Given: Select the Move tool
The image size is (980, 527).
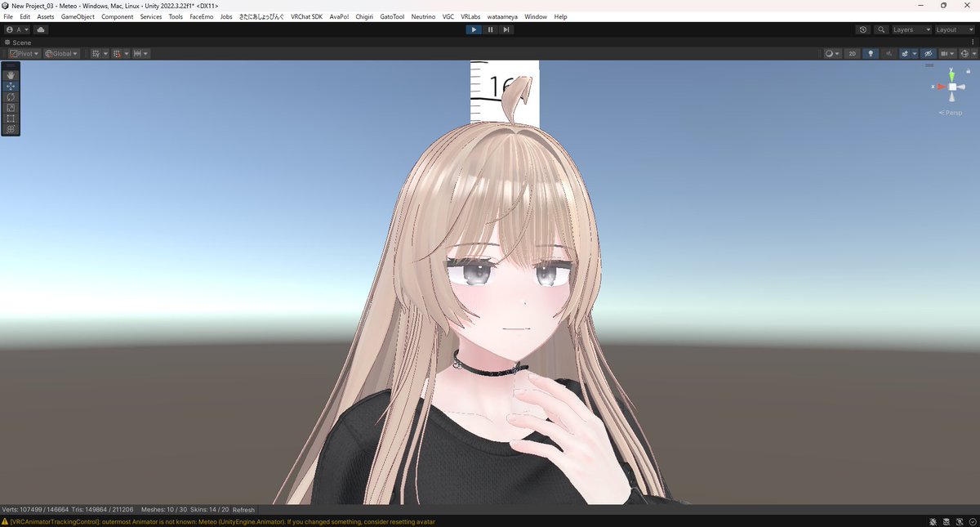Looking at the screenshot, I should tap(11, 85).
